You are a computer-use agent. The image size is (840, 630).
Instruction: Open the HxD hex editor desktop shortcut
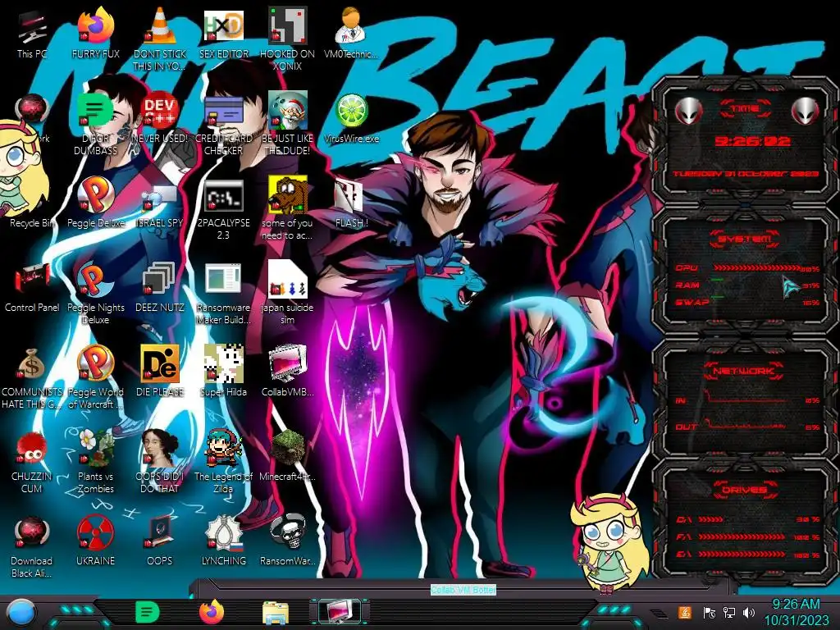(224, 33)
